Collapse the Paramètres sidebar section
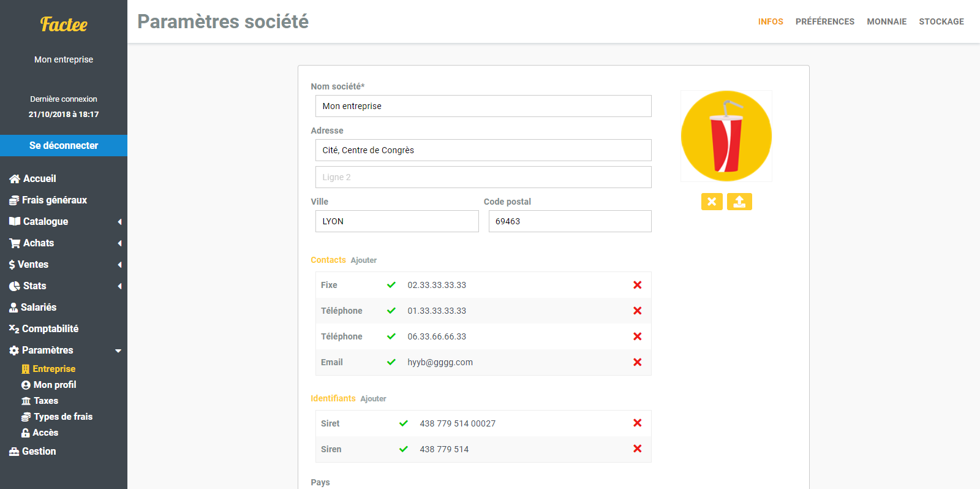The width and height of the screenshot is (980, 489). [48, 351]
